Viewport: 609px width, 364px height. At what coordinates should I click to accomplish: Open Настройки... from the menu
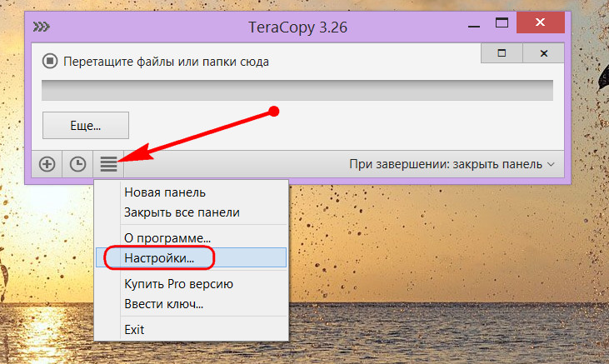[191, 257]
